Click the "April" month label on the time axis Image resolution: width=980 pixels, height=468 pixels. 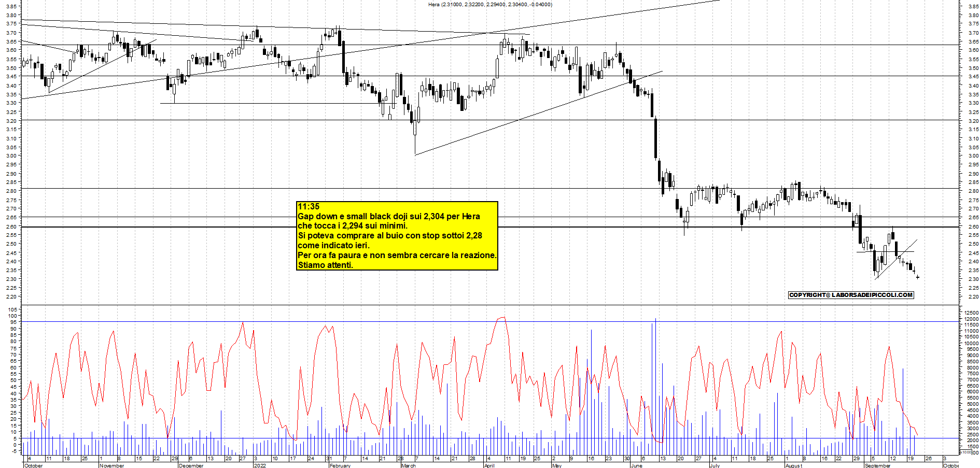coord(489,465)
